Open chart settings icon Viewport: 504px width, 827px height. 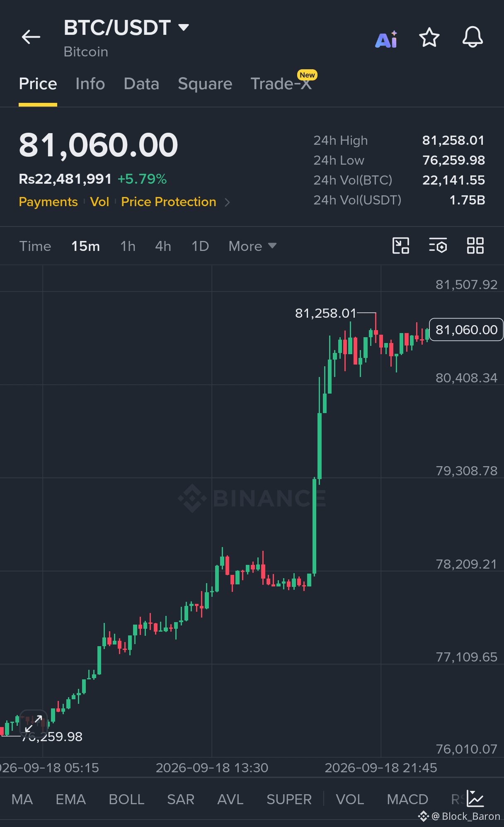[x=438, y=246]
